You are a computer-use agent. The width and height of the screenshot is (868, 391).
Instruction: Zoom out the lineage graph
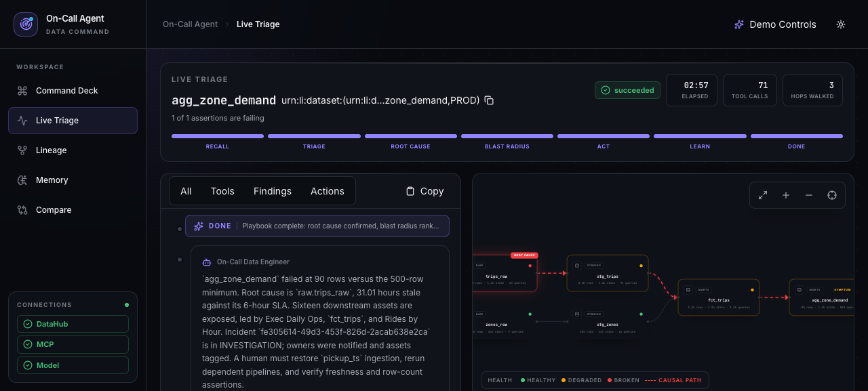click(x=809, y=195)
